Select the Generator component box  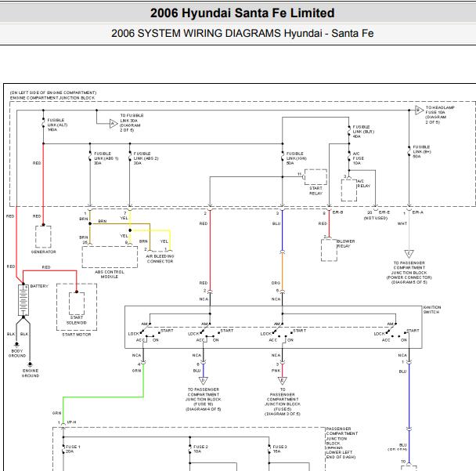pos(43,237)
